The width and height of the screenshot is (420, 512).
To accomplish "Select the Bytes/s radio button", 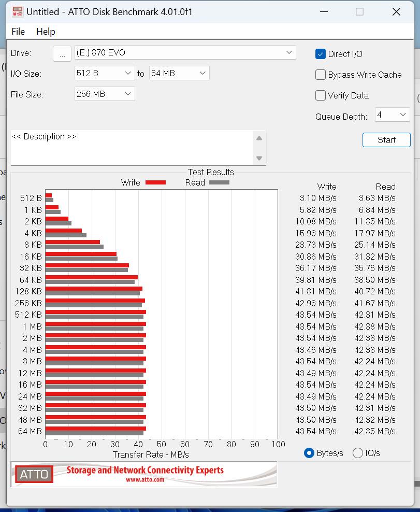I will click(309, 453).
